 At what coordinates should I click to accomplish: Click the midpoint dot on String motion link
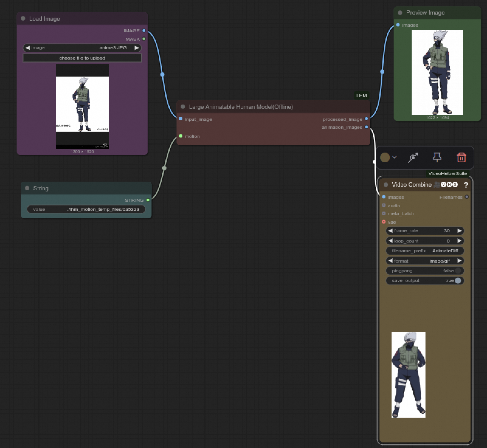[x=164, y=168]
